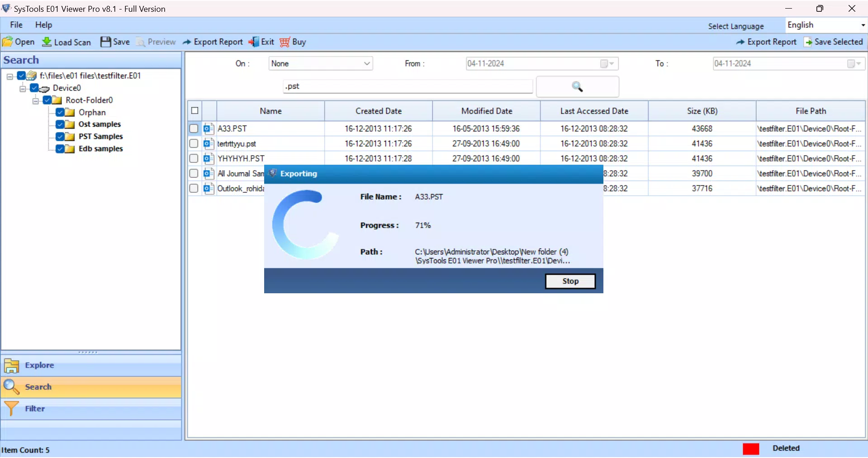
Task: Collapse the Device0 tree node
Action: (23, 89)
